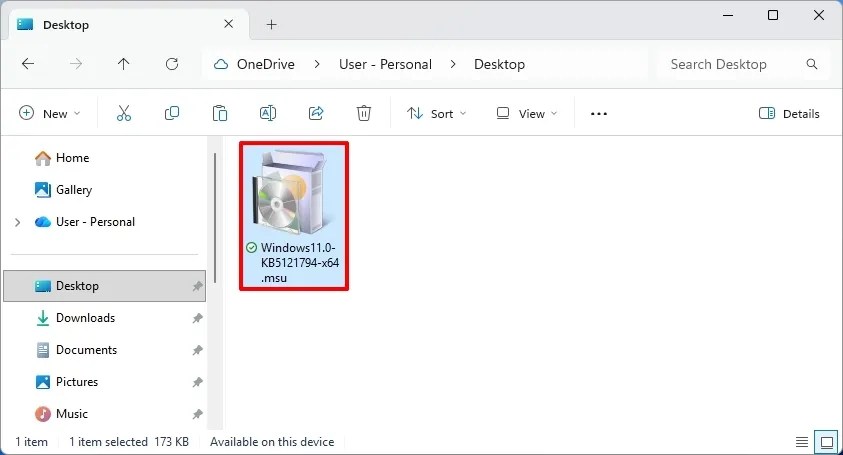Image resolution: width=843 pixels, height=455 pixels.
Task: Go back with the left arrow
Action: tap(28, 65)
